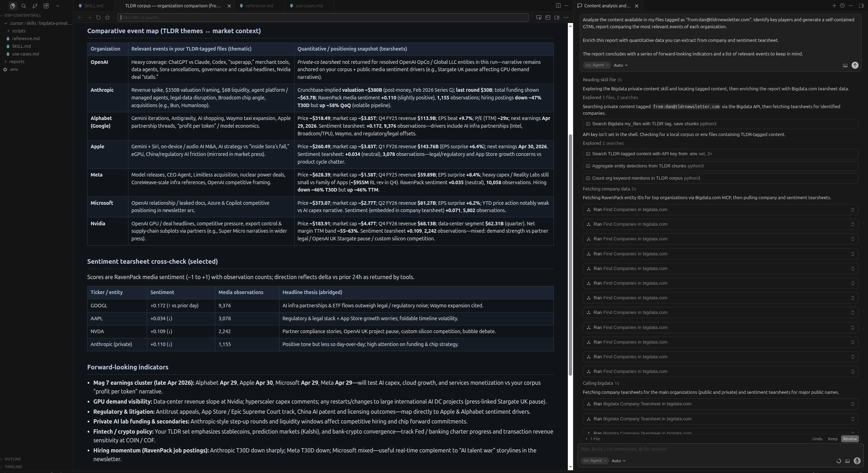Bookmark page with the star icon

pyautogui.click(x=107, y=17)
